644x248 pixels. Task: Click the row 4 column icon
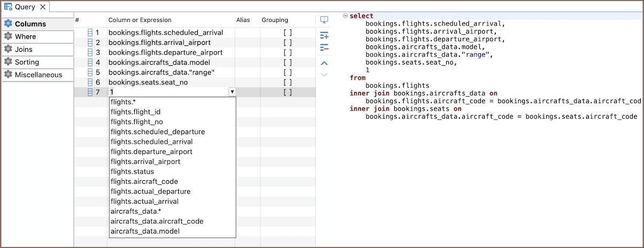point(90,63)
